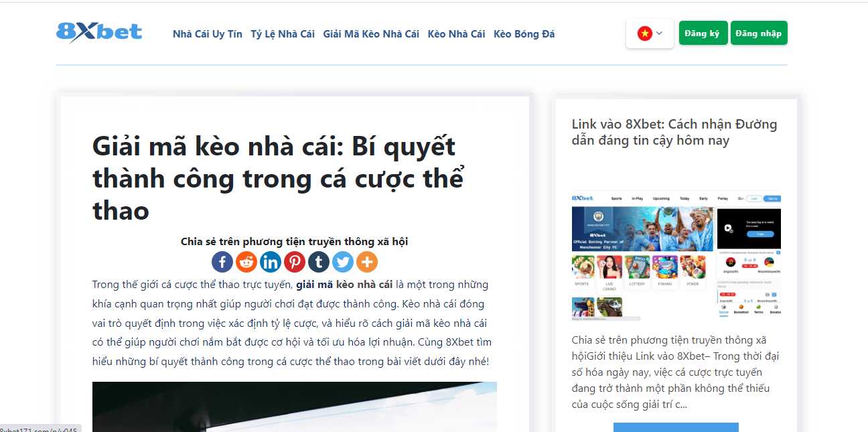The width and height of the screenshot is (868, 432).
Task: Click the text Chia sẻ trên phương tiện truyền thông xã hội
Action: point(294,242)
